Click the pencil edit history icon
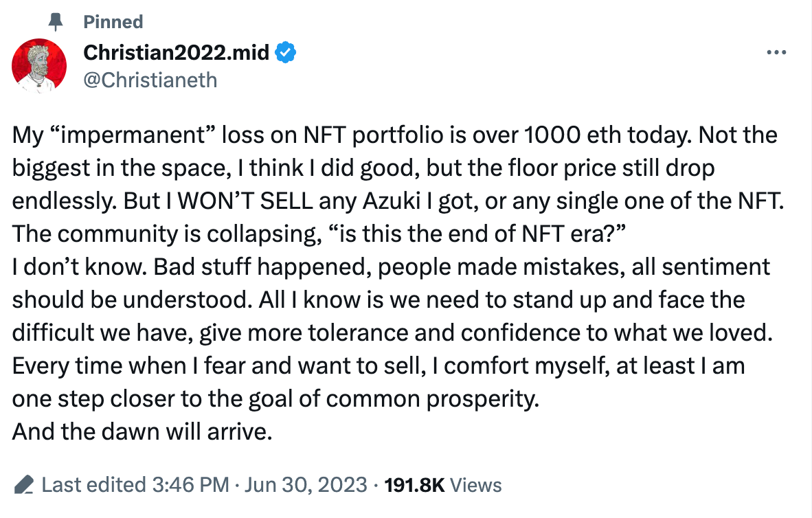Image resolution: width=812 pixels, height=518 pixels. (x=24, y=485)
